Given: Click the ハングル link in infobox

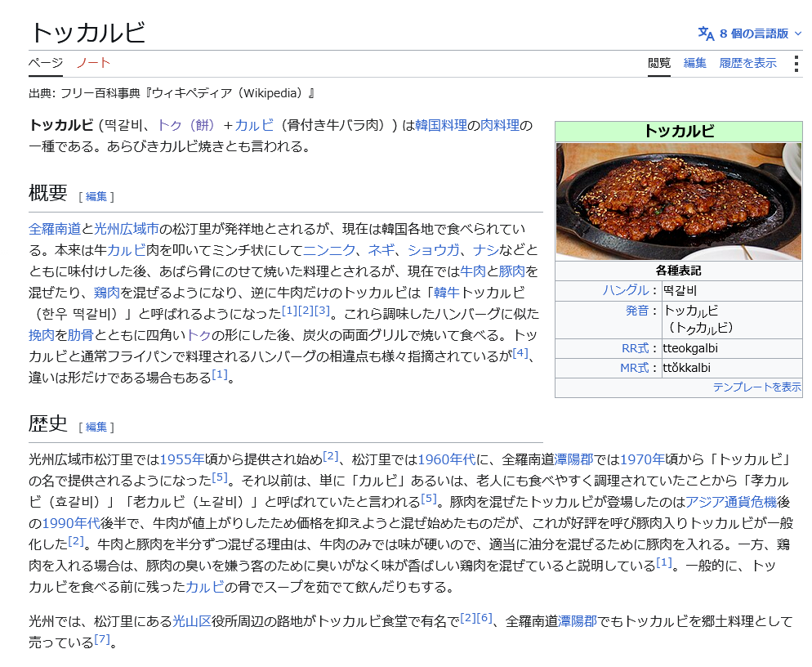Looking at the screenshot, I should (626, 291).
